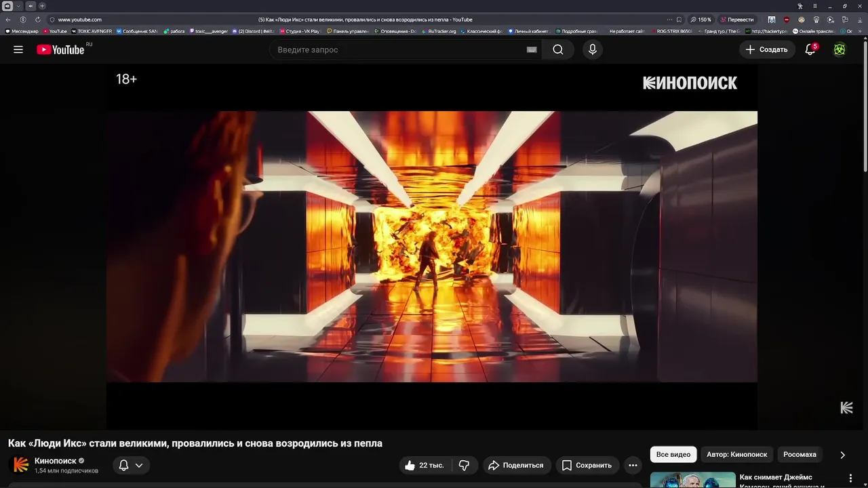Bookmark this page icon
The height and width of the screenshot is (488, 868).
679,20
